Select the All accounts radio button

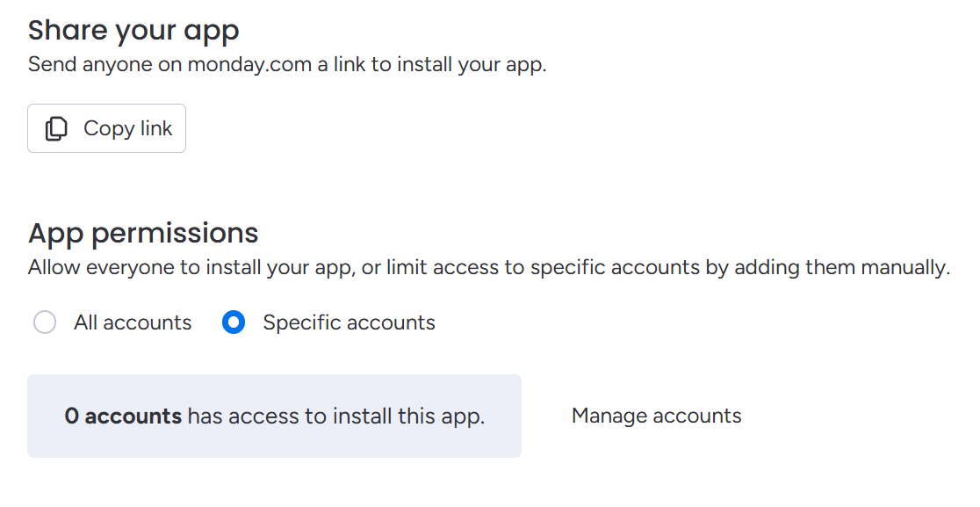click(45, 322)
